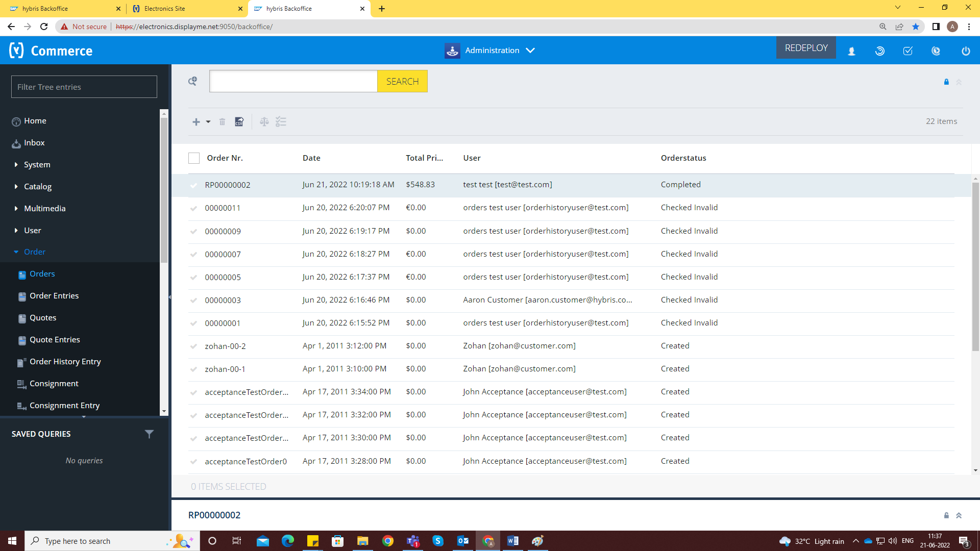Screen dimensions: 980x551
Task: Click the orders search text field
Action: point(293,82)
